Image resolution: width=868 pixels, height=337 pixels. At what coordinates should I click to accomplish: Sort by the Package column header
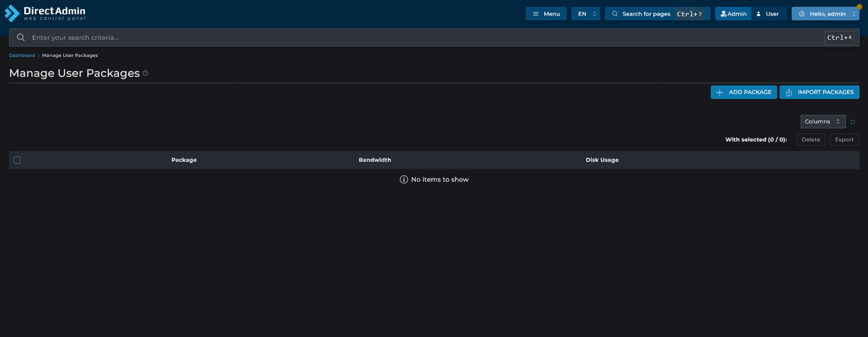[184, 160]
